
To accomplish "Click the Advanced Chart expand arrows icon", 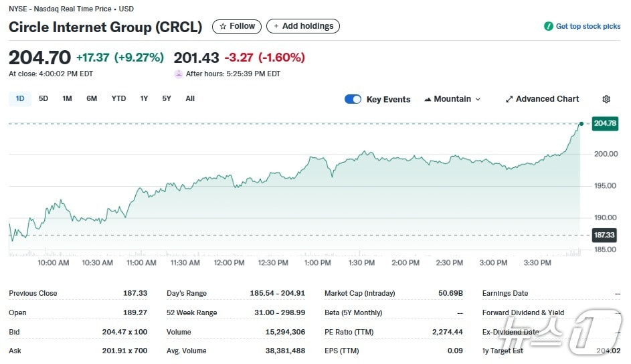I will coord(509,99).
